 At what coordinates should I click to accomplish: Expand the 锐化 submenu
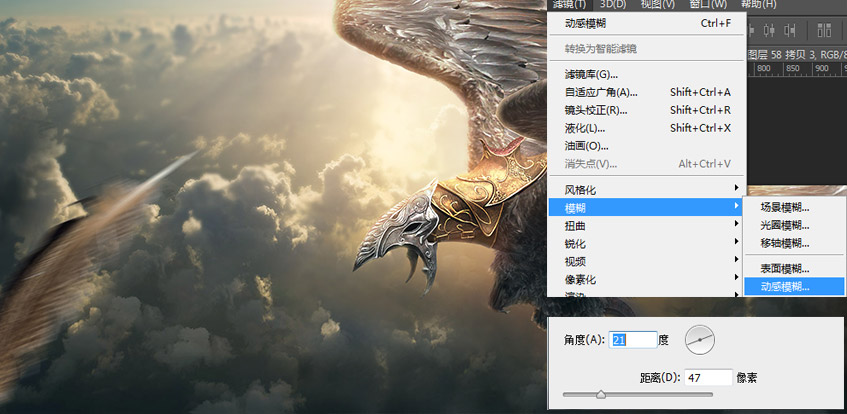click(x=647, y=244)
